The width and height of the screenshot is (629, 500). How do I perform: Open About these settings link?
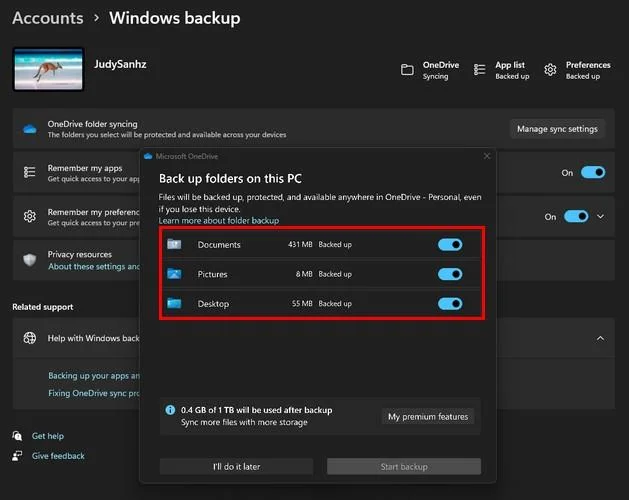[x=93, y=266]
